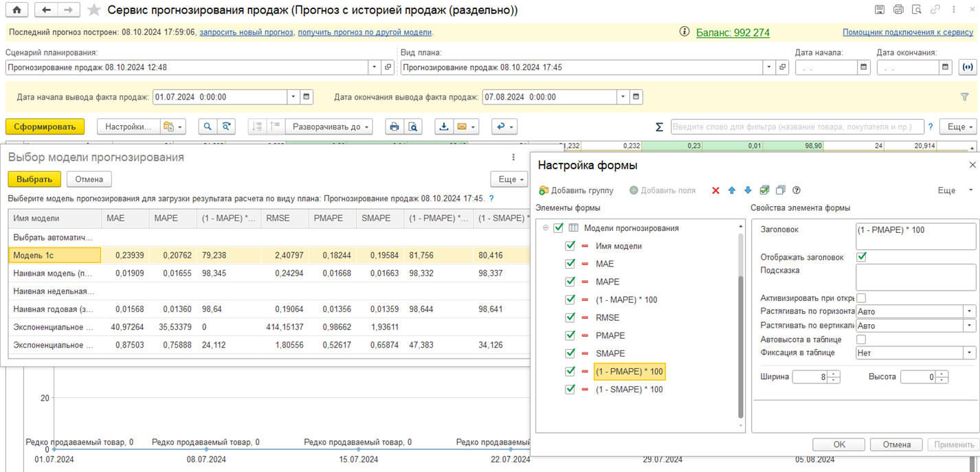Click the magnifier search icon in toolbar
The image size is (980, 472).
pos(207,127)
